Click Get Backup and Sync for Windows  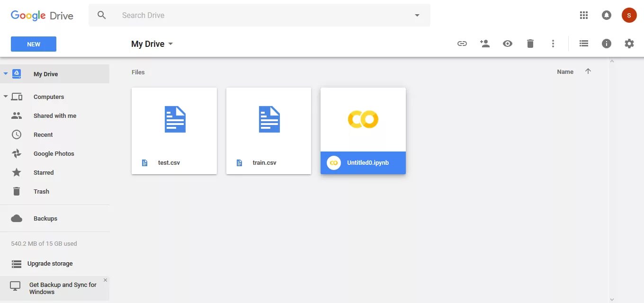[63, 288]
